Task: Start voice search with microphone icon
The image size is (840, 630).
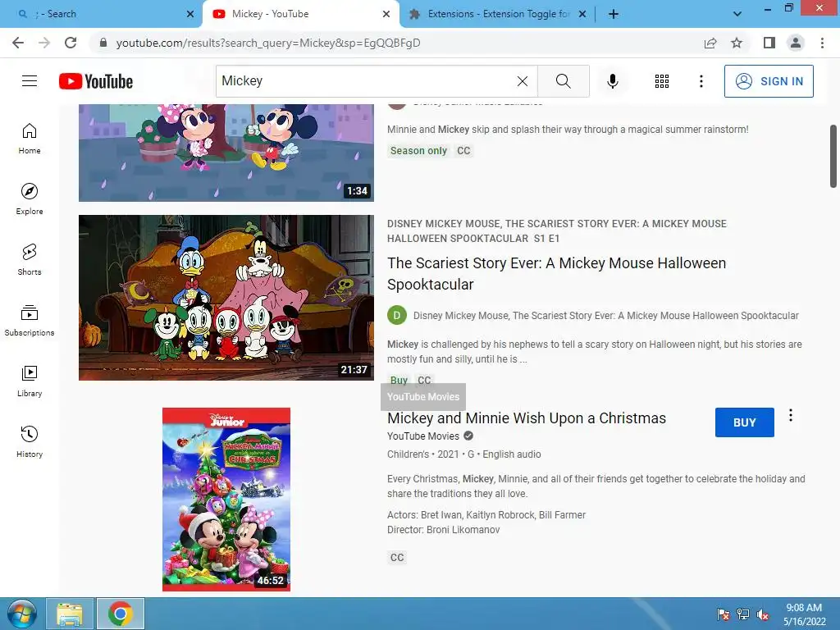Action: click(x=613, y=81)
